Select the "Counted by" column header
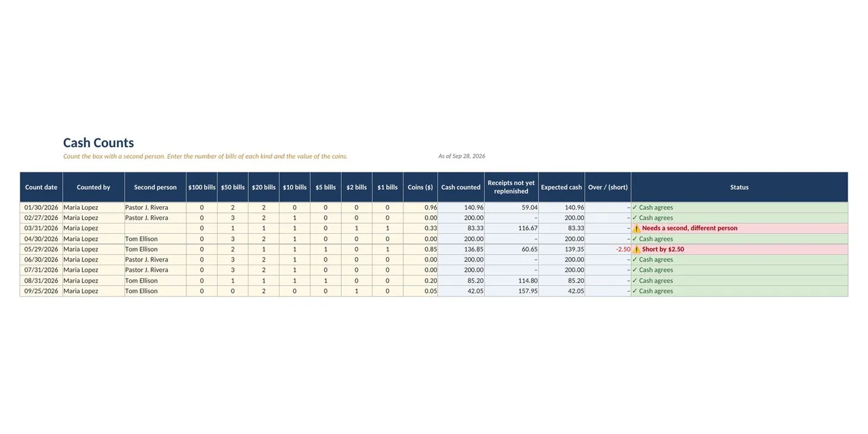 (93, 187)
